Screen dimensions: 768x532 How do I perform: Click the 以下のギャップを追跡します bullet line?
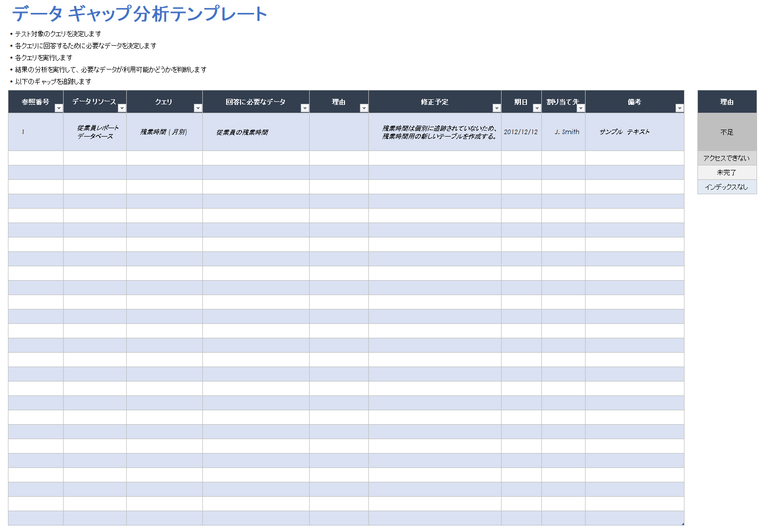click(51, 81)
